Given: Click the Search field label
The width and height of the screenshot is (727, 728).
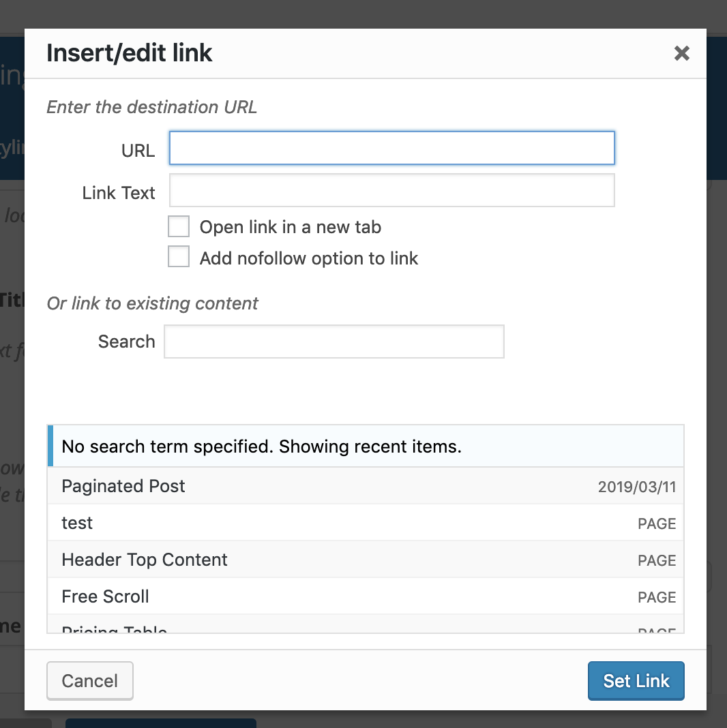Looking at the screenshot, I should coord(126,342).
